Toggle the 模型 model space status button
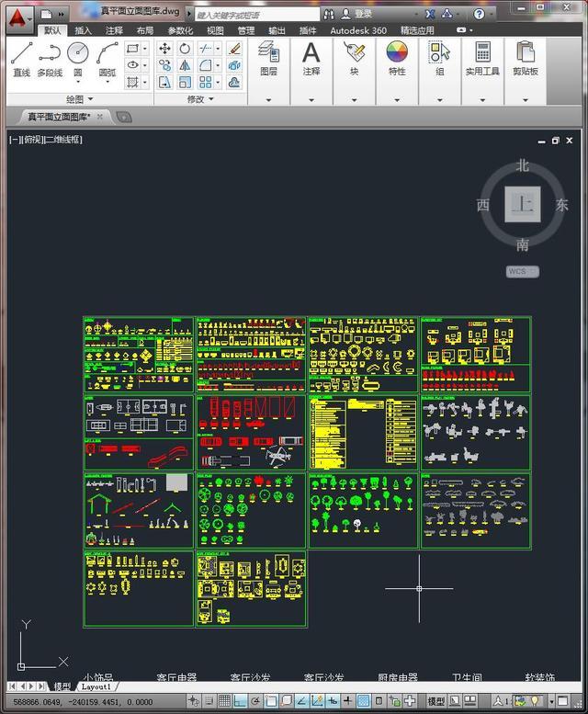The image size is (588, 714). tap(436, 702)
